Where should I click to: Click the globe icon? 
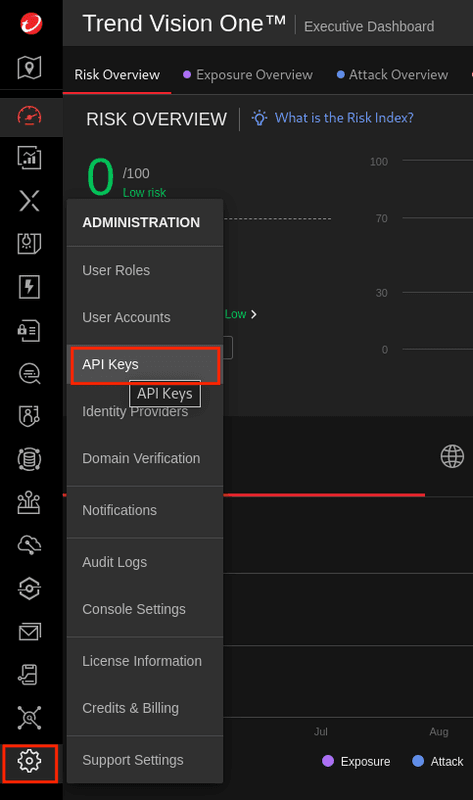(452, 456)
